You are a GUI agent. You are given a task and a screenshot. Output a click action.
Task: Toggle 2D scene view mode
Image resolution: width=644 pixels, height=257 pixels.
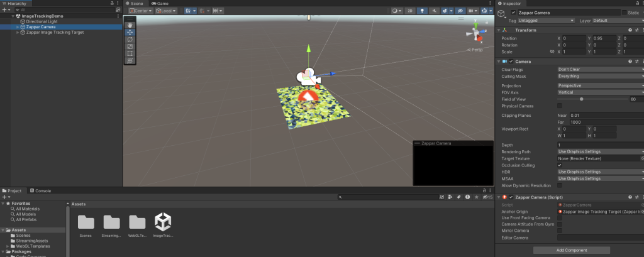pos(409,11)
